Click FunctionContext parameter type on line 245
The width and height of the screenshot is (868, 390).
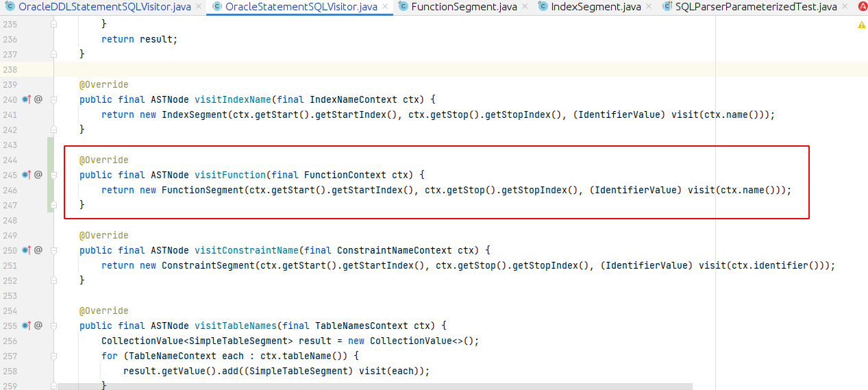tap(345, 175)
